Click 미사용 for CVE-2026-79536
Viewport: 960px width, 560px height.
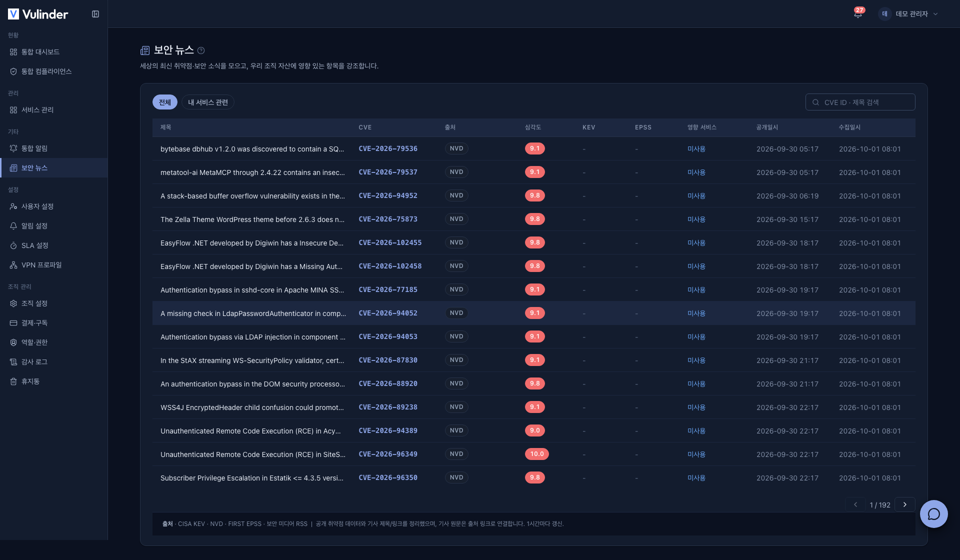coord(696,149)
